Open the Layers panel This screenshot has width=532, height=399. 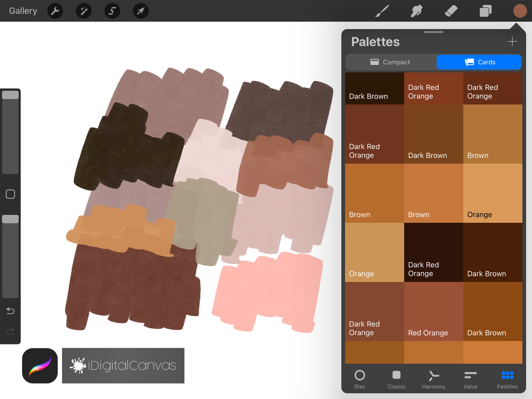[485, 11]
